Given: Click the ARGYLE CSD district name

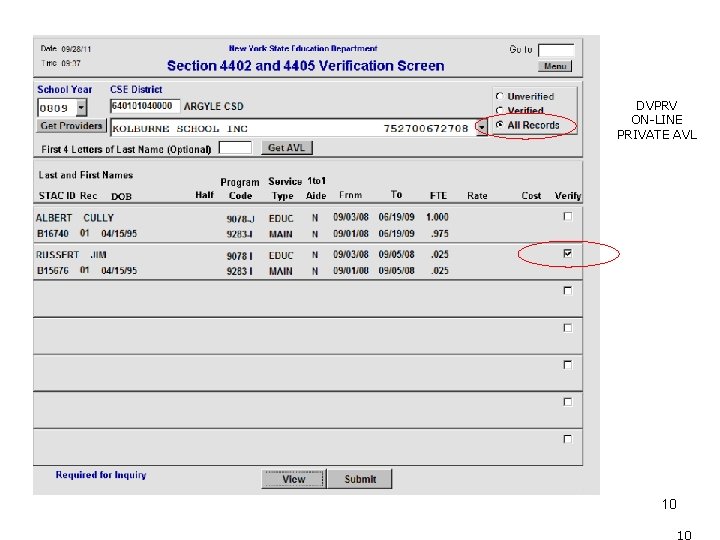Looking at the screenshot, I should 214,107.
